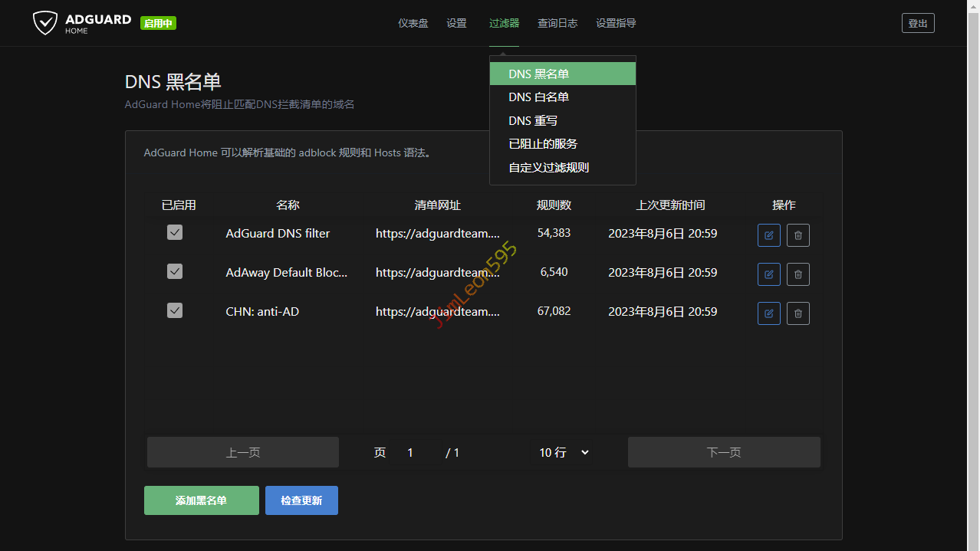Select DNS 白名单 from dropdown menu
This screenshot has height=551, width=980.
pyautogui.click(x=538, y=97)
